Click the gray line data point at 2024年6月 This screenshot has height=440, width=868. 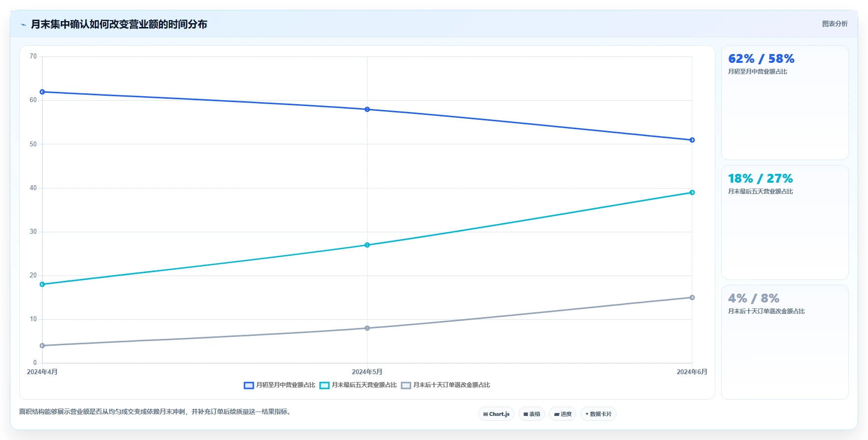692,298
